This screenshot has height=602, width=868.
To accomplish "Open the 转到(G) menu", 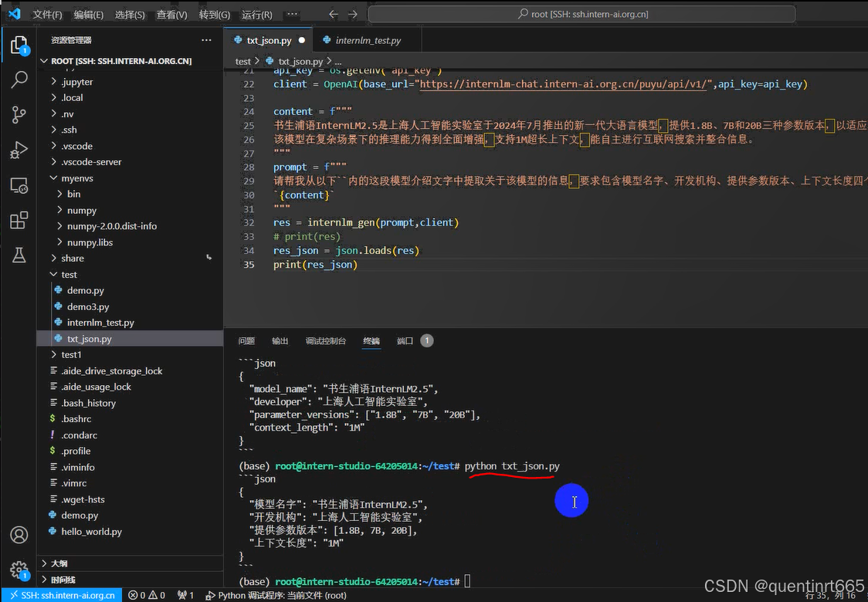I will [214, 15].
